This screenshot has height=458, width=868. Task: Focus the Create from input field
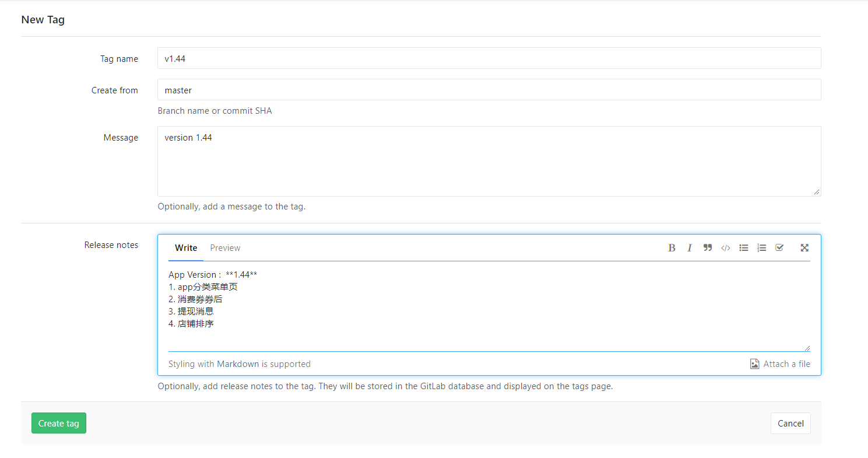[x=489, y=90]
